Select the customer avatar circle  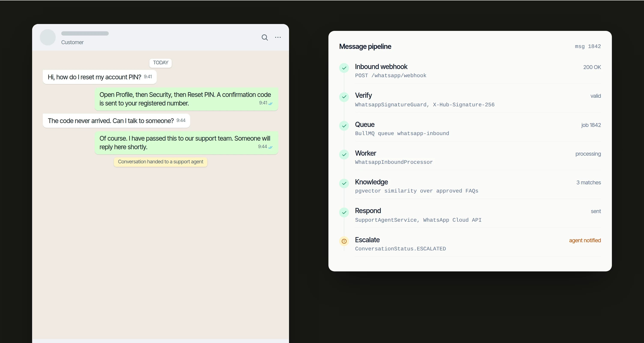(x=48, y=37)
